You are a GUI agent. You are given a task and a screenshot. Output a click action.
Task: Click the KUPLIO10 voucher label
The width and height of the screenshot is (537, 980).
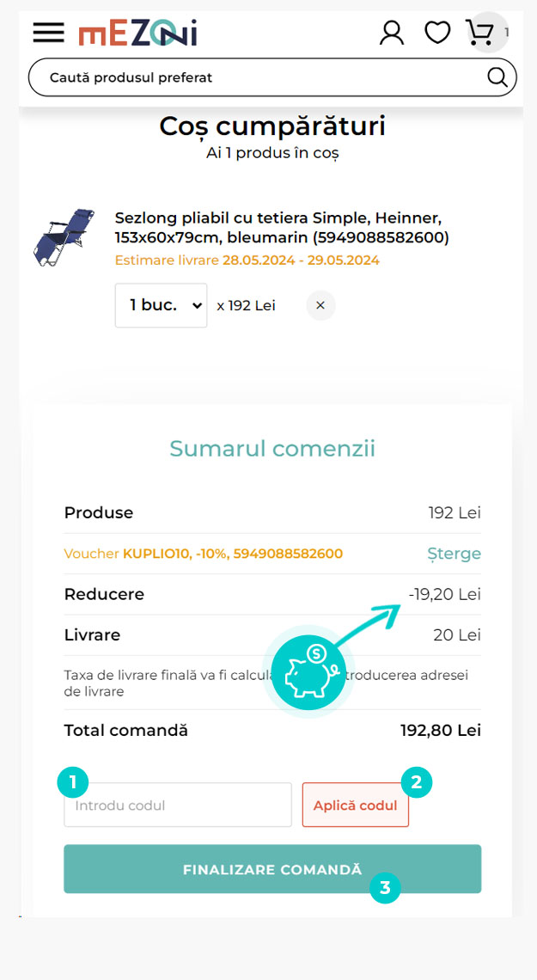point(204,554)
